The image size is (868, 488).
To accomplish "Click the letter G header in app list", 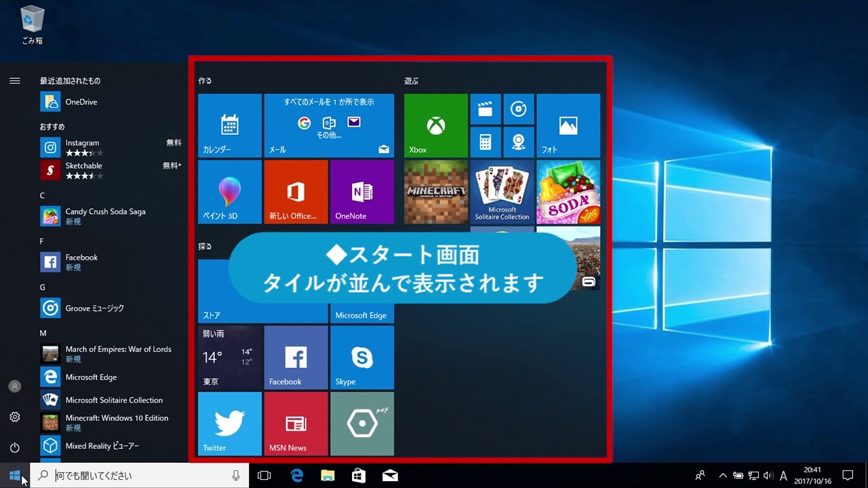I will [42, 287].
